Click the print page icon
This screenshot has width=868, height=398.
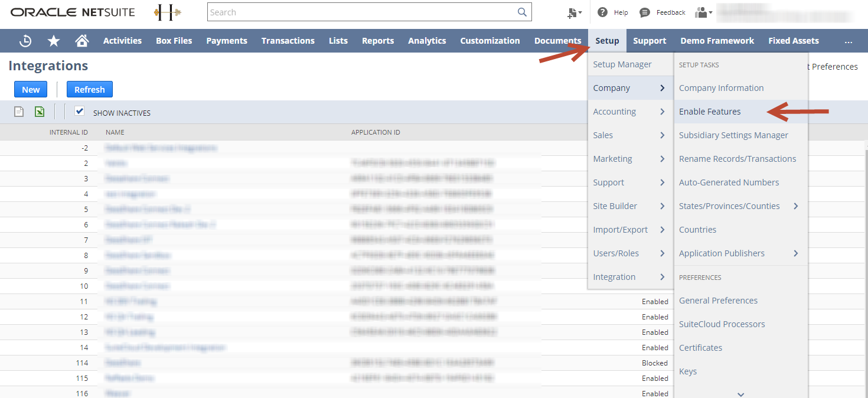pos(19,112)
